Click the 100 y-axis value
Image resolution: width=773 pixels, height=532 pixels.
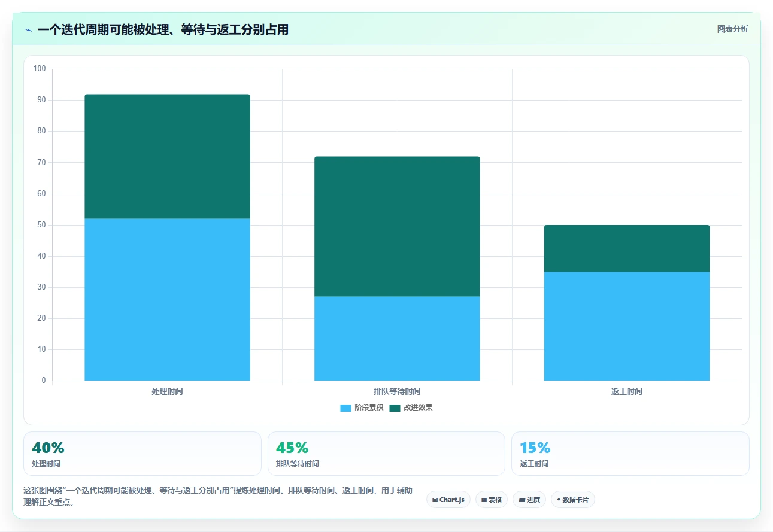[x=40, y=69]
